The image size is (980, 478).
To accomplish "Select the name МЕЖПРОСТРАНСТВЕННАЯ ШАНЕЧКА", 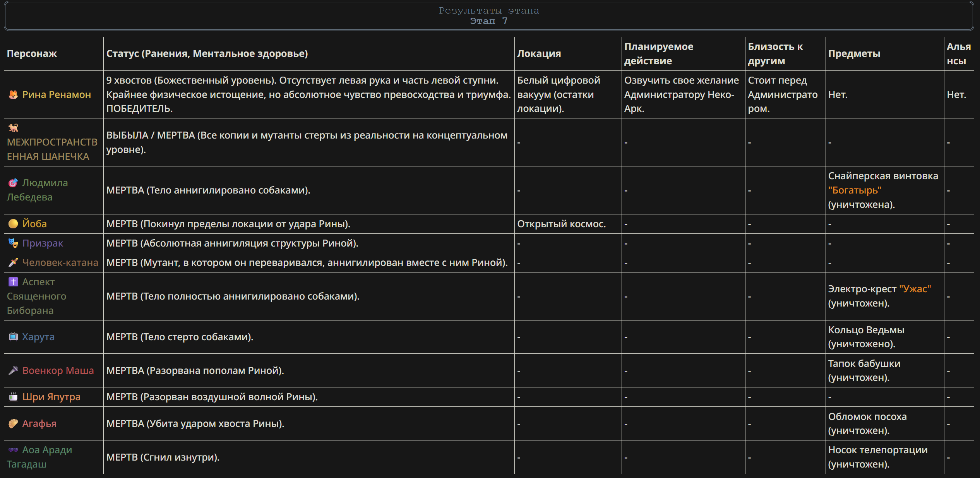I will 52,149.
